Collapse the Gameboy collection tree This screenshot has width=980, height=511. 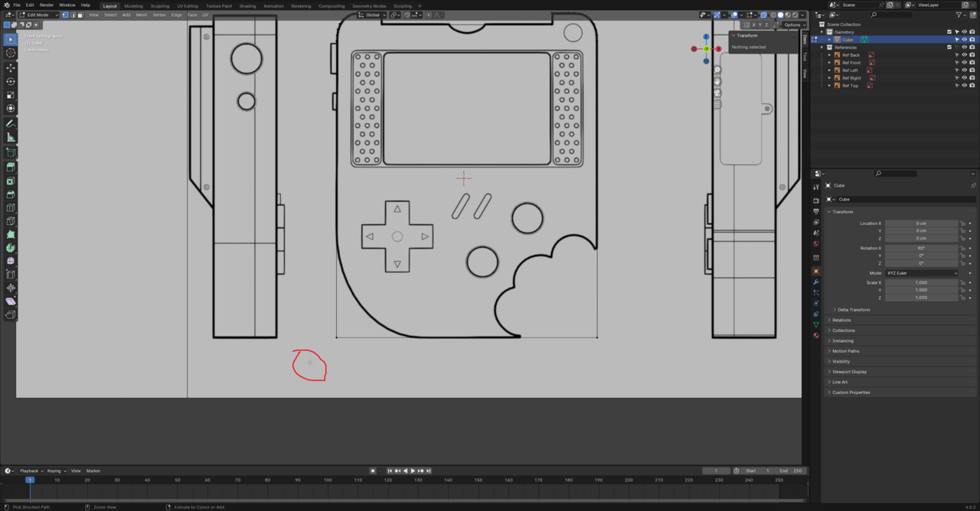[822, 32]
